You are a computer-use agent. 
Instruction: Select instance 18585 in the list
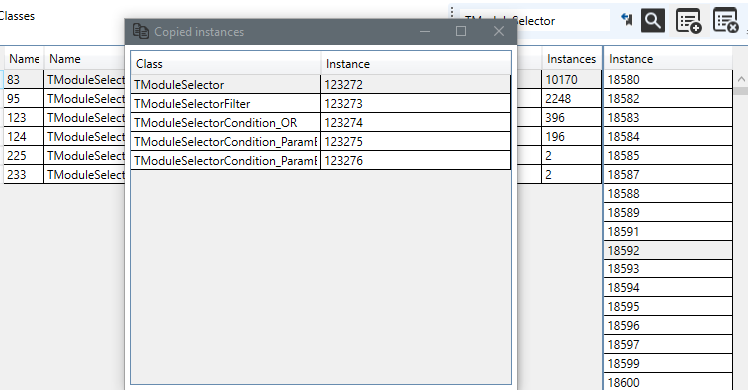coord(668,156)
